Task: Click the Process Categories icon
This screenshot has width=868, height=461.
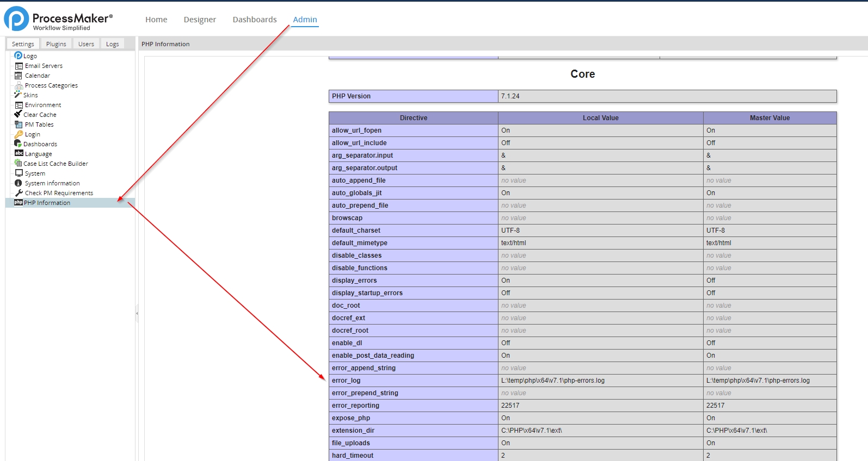Action: (19, 85)
